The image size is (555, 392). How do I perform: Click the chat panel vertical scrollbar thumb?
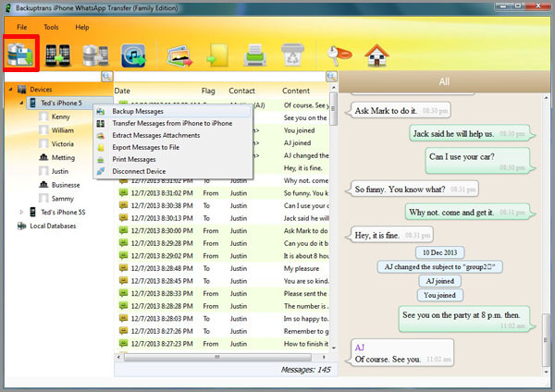[x=546, y=340]
